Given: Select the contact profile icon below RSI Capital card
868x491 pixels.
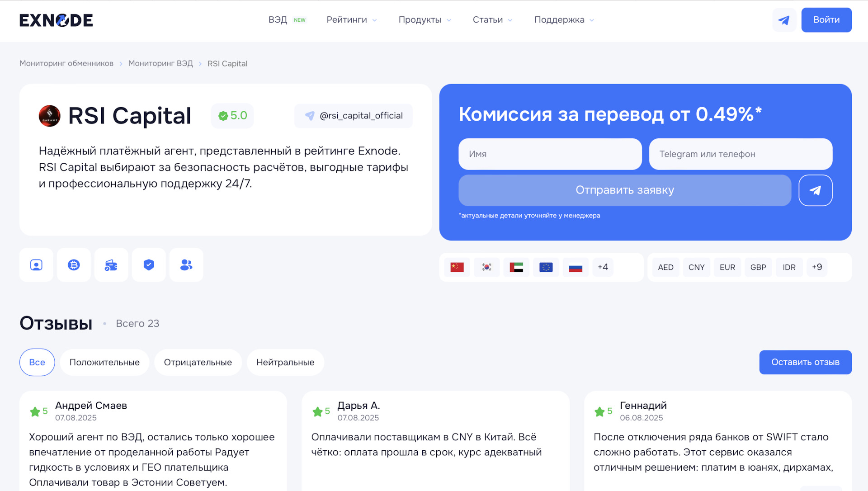Looking at the screenshot, I should click(x=36, y=265).
